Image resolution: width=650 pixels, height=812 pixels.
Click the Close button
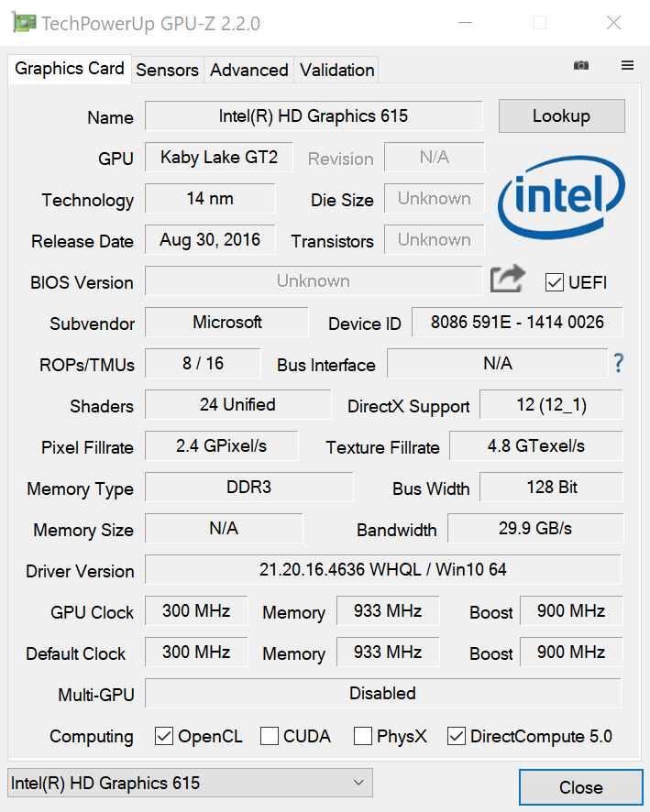click(x=580, y=787)
